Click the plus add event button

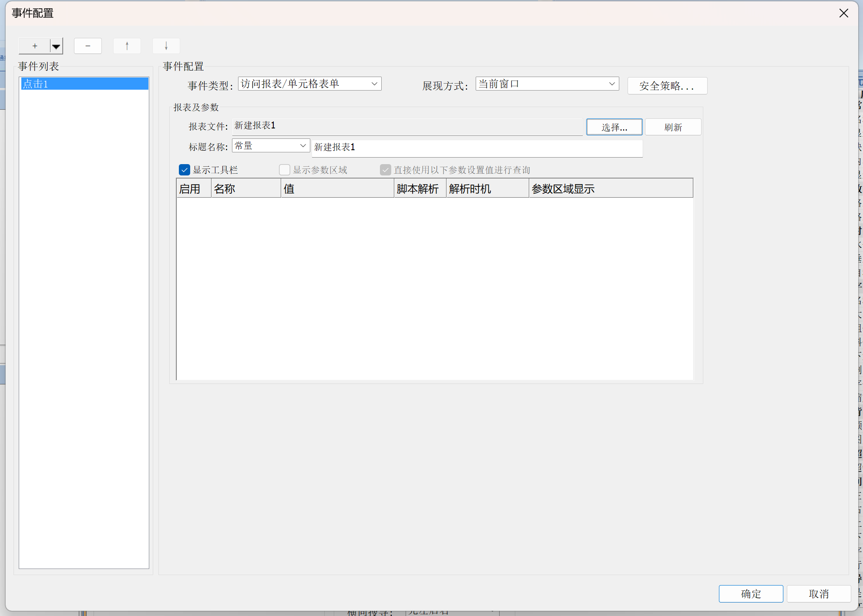tap(35, 46)
